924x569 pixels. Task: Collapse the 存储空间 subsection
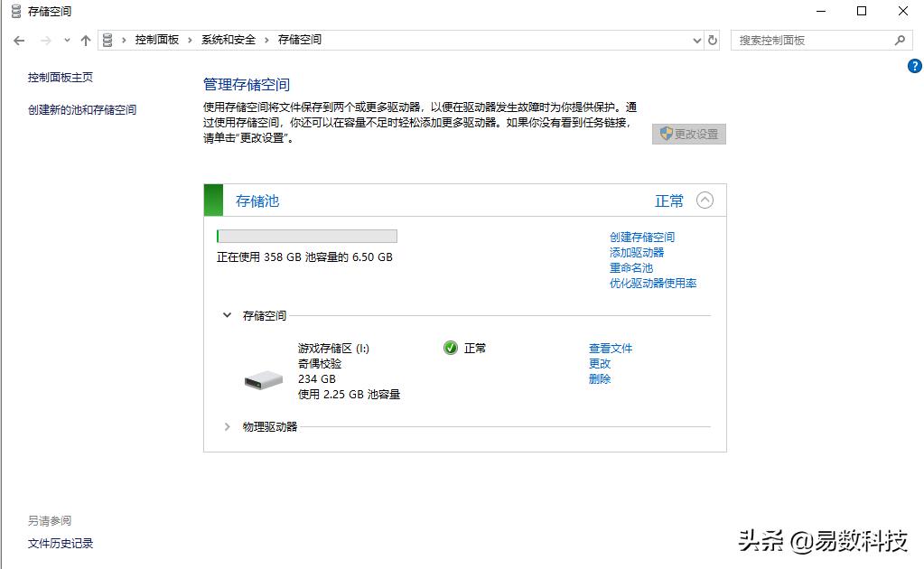228,315
